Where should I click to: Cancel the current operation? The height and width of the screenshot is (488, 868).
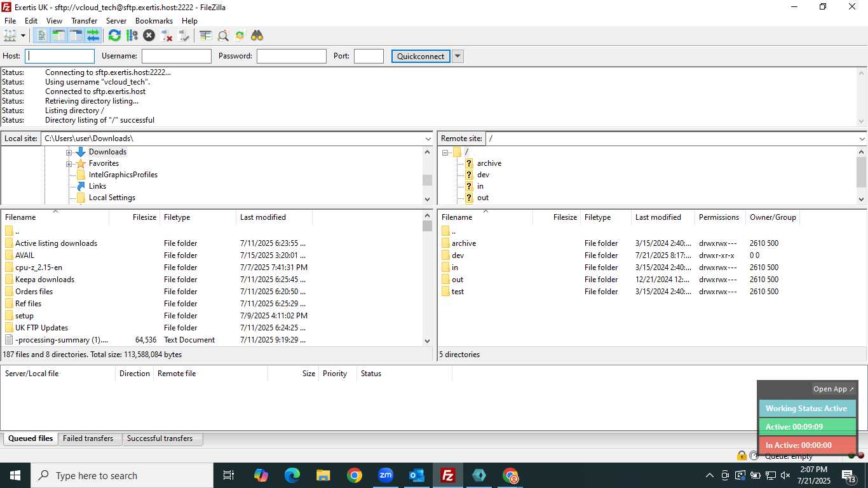(x=149, y=36)
